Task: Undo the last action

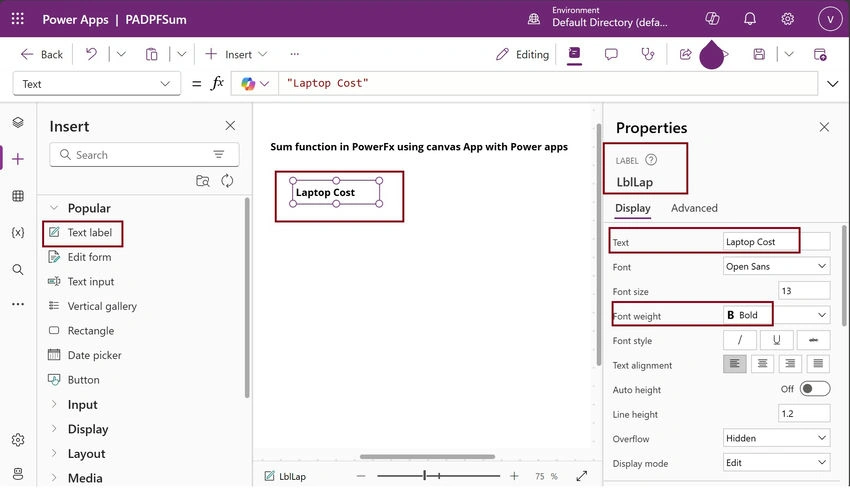Action: [91, 54]
